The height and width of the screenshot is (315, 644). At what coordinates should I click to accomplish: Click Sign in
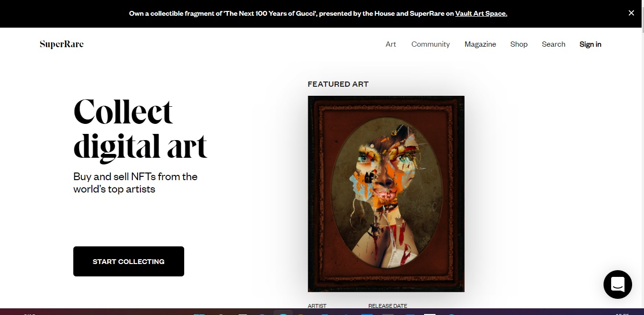(x=590, y=44)
